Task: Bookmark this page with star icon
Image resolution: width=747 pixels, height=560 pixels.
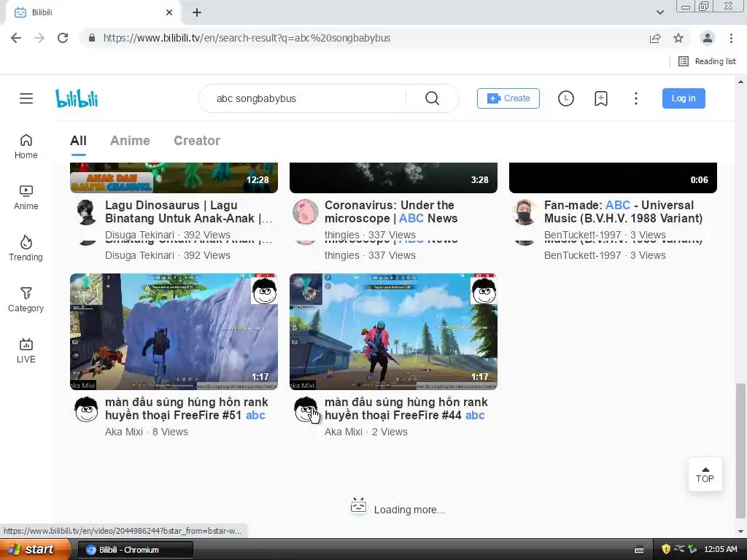Action: (x=678, y=38)
